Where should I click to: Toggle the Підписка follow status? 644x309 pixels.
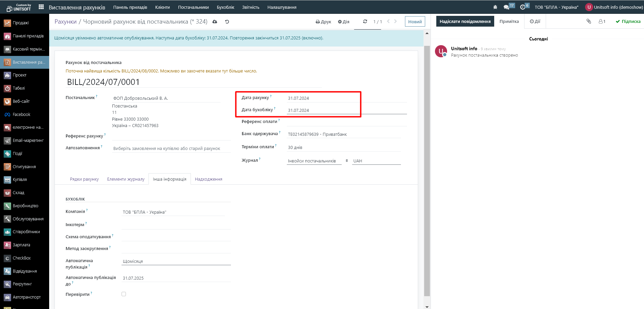tap(628, 21)
